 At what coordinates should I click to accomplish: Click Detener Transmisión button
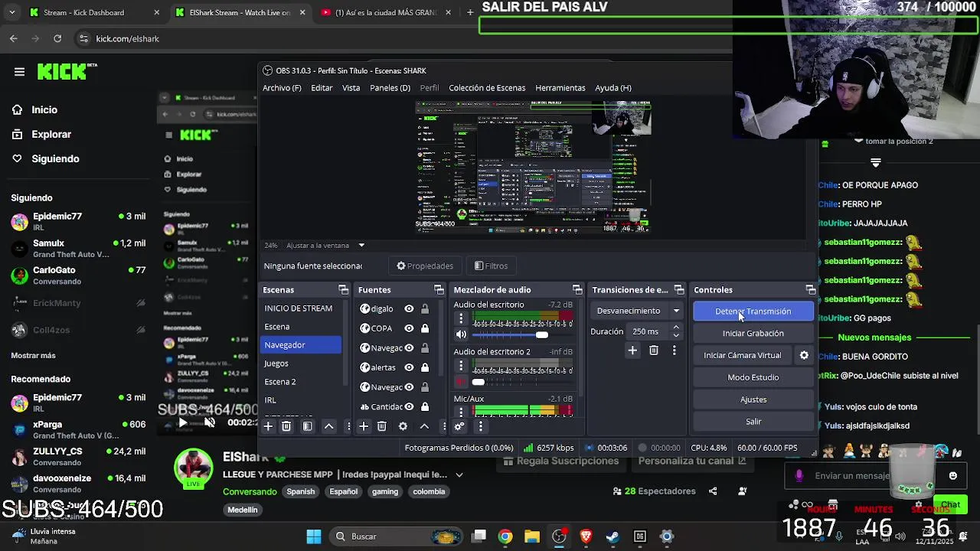[753, 311]
